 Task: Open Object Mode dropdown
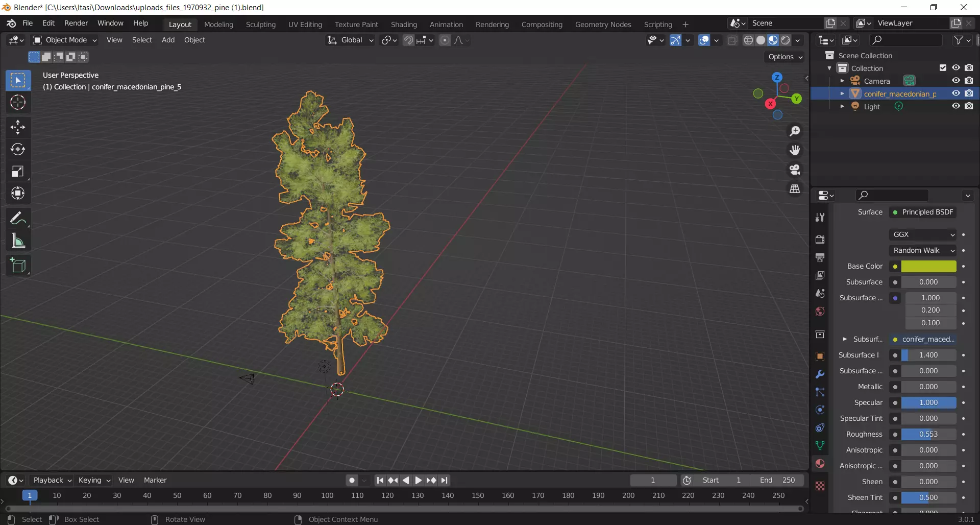(65, 40)
